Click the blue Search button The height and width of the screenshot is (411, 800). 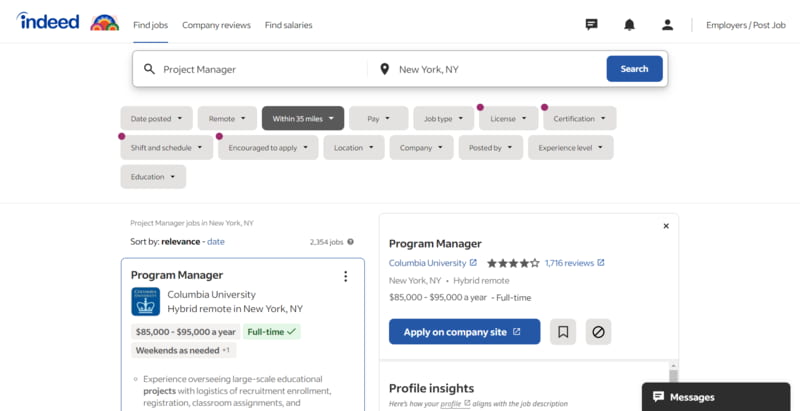(x=634, y=69)
